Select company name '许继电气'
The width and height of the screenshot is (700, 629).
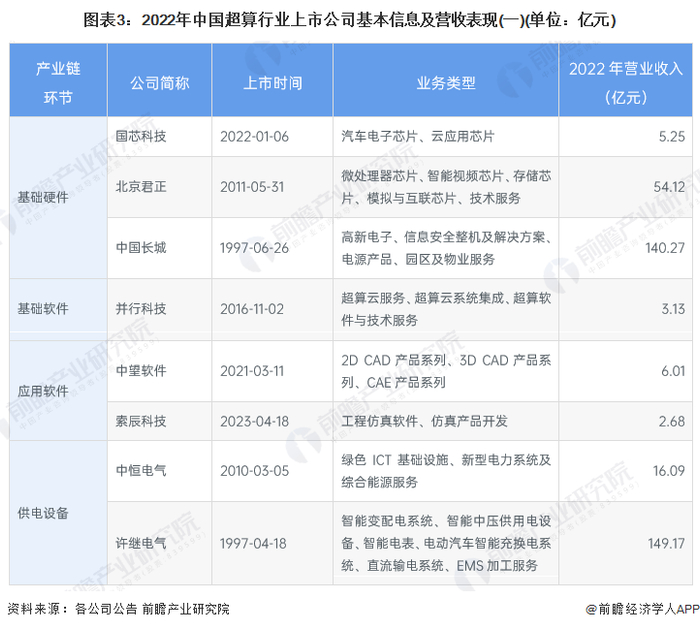(141, 543)
